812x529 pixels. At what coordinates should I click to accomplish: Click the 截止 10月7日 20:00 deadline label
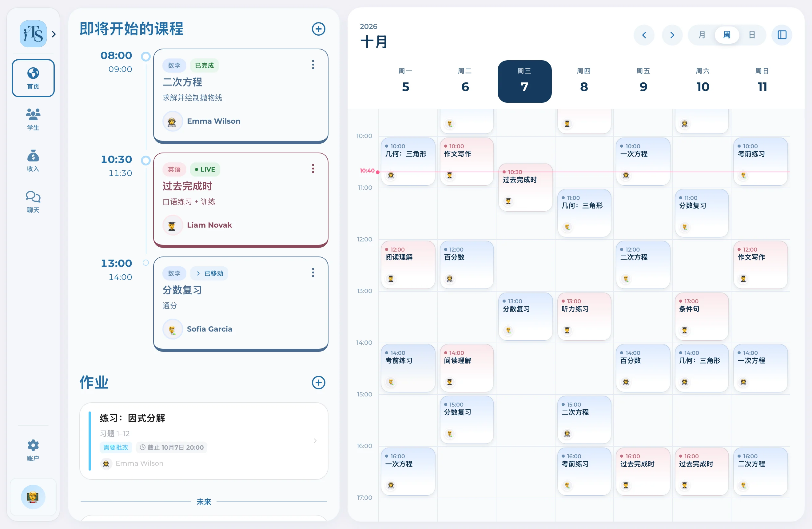[172, 447]
